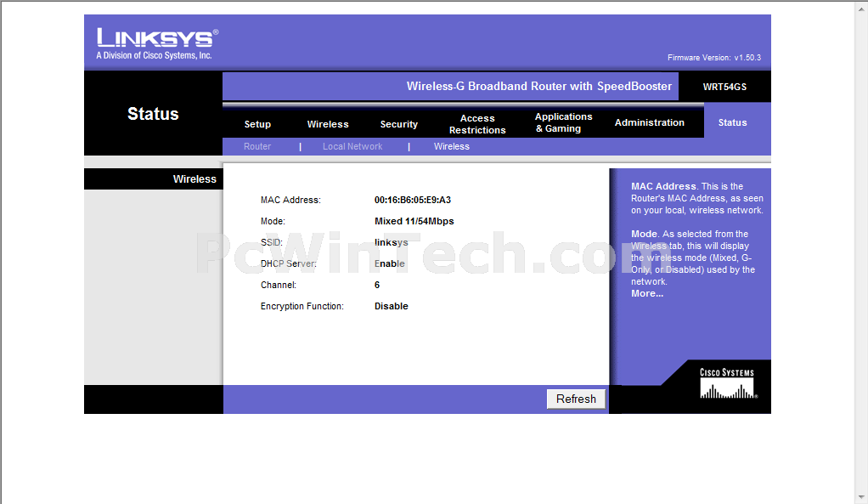Viewport: 868px width, 504px height.
Task: Click the page scrollbar down arrow
Action: pyautogui.click(x=861, y=498)
